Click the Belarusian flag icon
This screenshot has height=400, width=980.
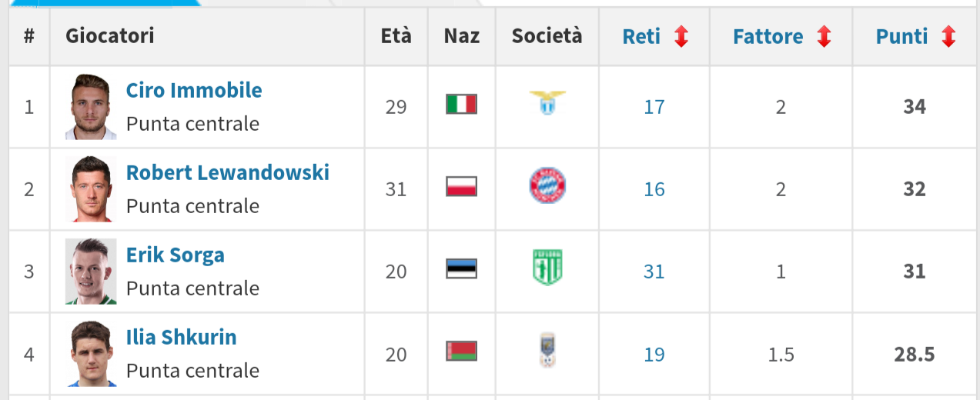coord(461,351)
